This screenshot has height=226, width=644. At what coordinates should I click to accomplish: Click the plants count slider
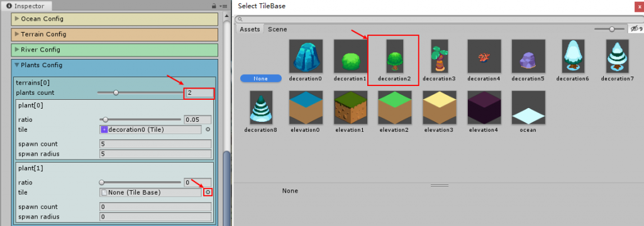tap(140, 93)
